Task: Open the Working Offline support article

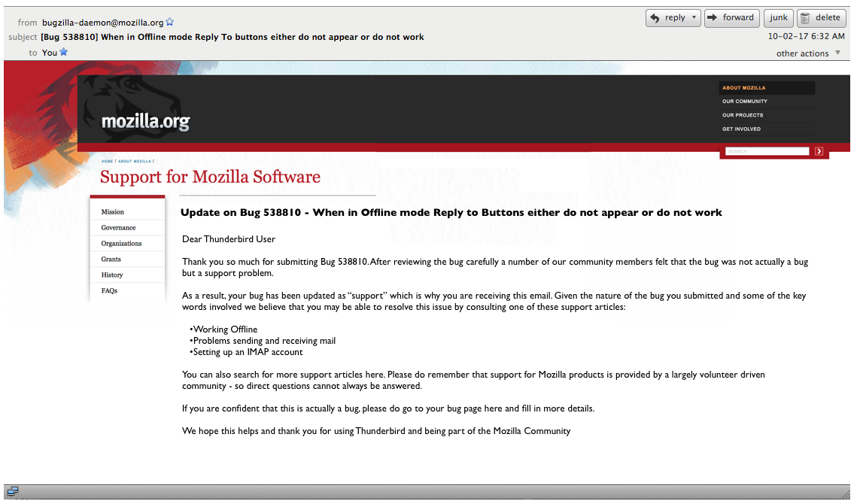Action: point(225,329)
